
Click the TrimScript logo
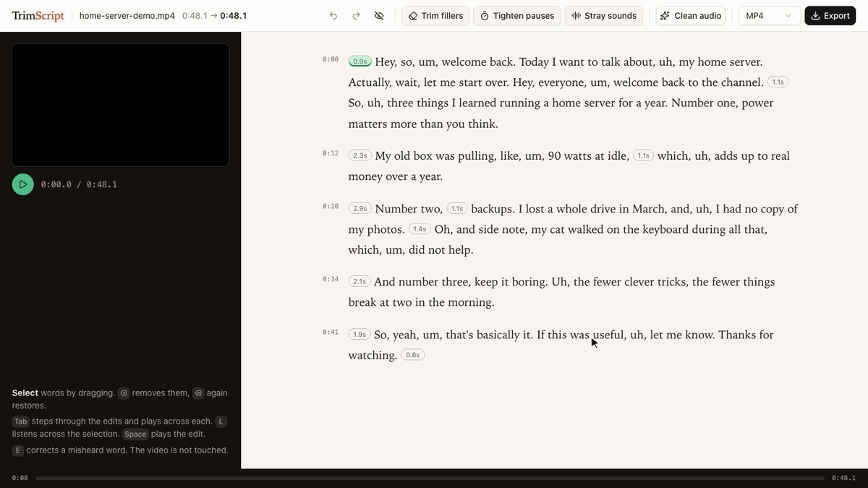(x=38, y=16)
